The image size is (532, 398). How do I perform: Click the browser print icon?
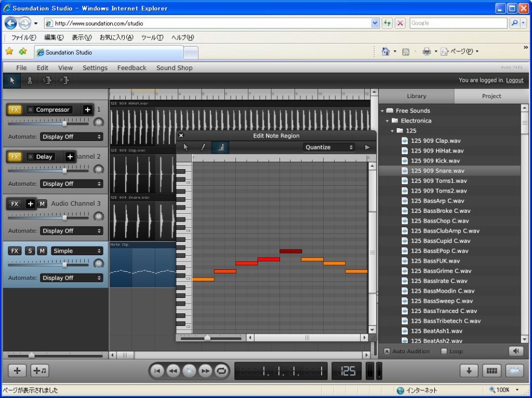[427, 51]
